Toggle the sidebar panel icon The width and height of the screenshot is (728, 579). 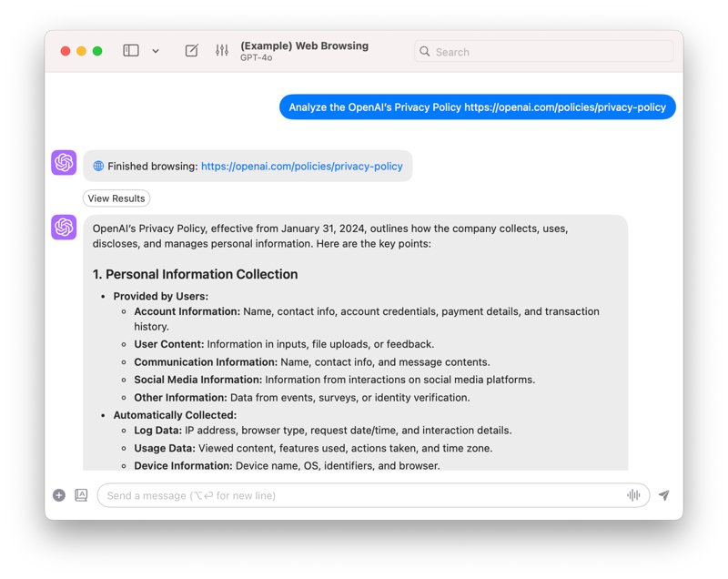131,51
